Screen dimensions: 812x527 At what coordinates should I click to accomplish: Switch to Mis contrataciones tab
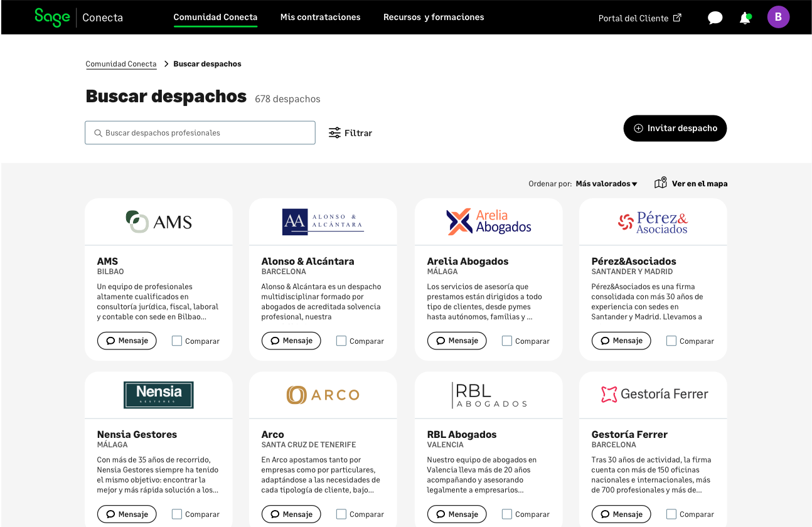(x=320, y=17)
